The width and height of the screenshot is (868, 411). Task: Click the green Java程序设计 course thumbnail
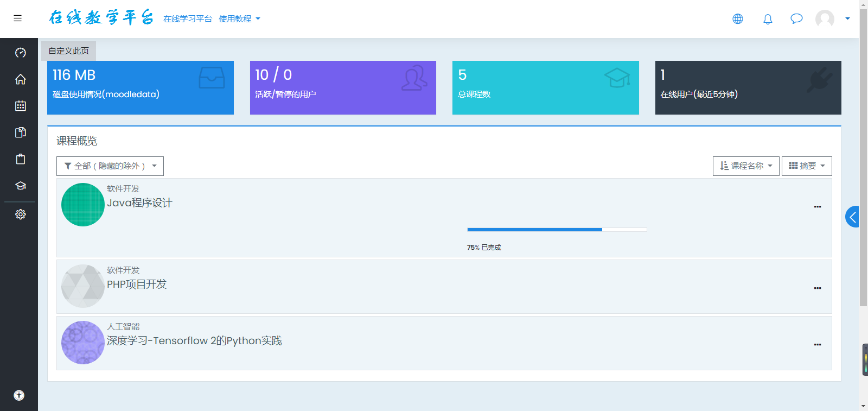tap(83, 205)
